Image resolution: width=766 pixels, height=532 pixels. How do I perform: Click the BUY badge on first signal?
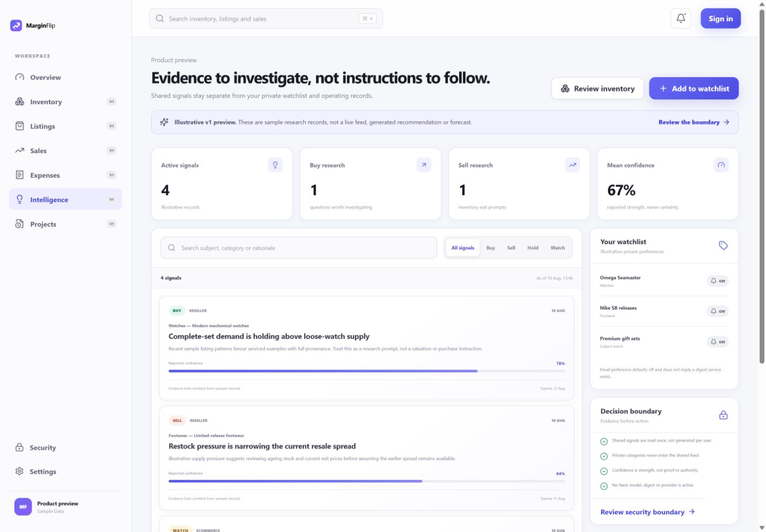[177, 311]
